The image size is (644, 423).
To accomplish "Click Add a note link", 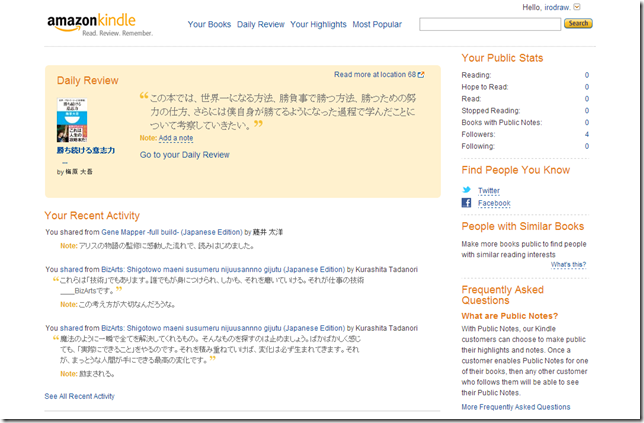I will 176,138.
